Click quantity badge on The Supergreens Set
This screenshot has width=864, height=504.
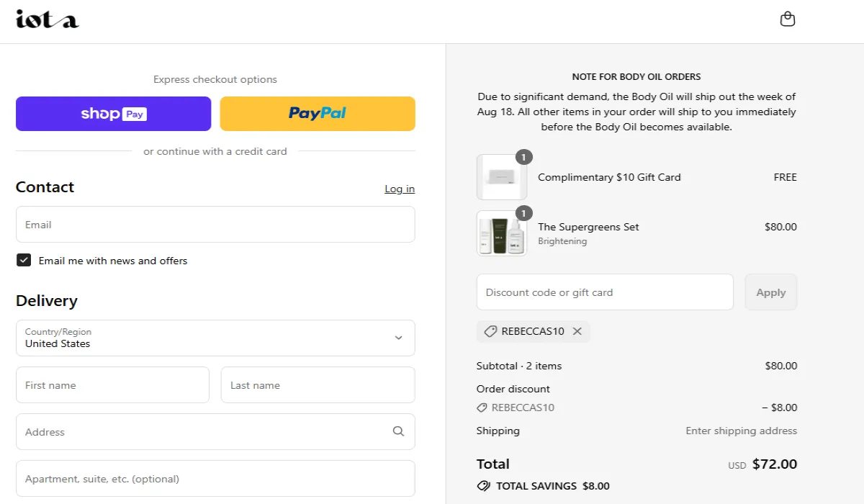point(524,213)
